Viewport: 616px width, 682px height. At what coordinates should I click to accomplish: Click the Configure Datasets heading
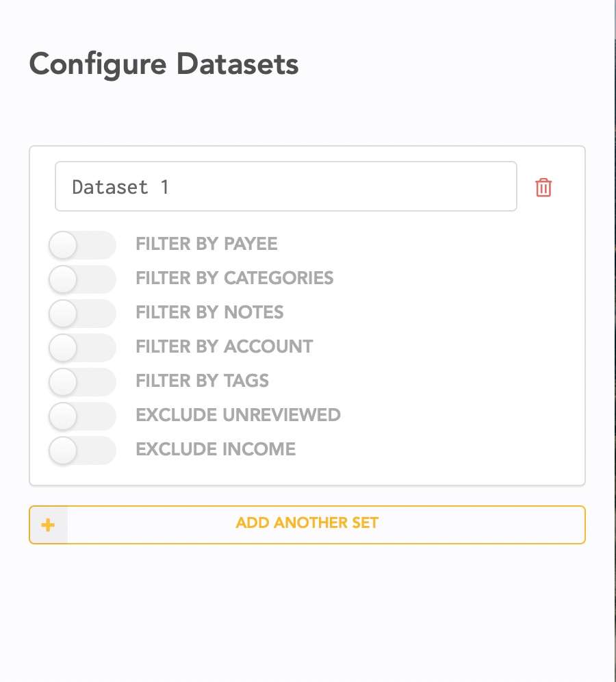(x=164, y=64)
